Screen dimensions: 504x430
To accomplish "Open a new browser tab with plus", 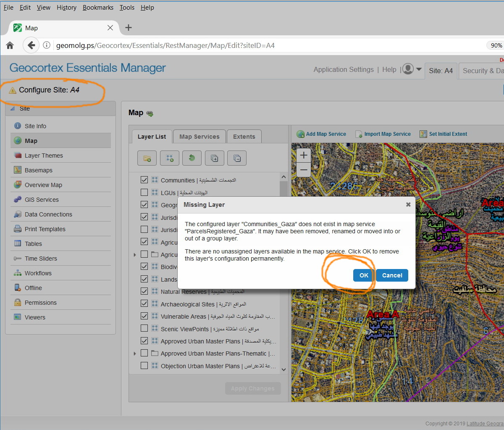I will click(129, 28).
